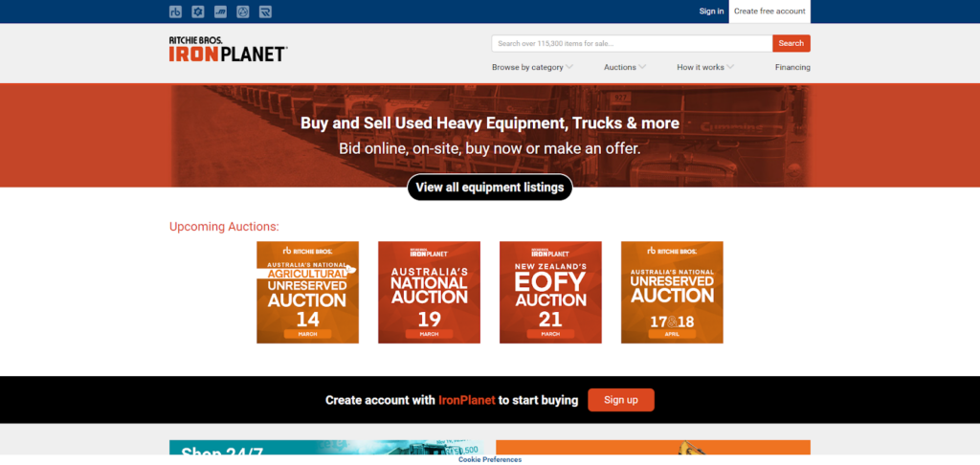Select New Zealand's EOFY Auction 21 March tile

click(x=550, y=292)
